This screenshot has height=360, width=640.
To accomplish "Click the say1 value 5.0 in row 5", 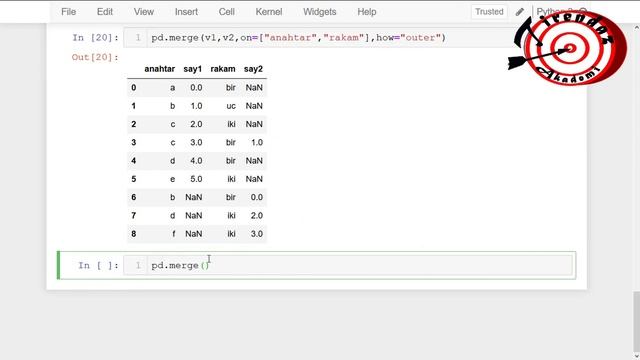I will click(x=196, y=179).
